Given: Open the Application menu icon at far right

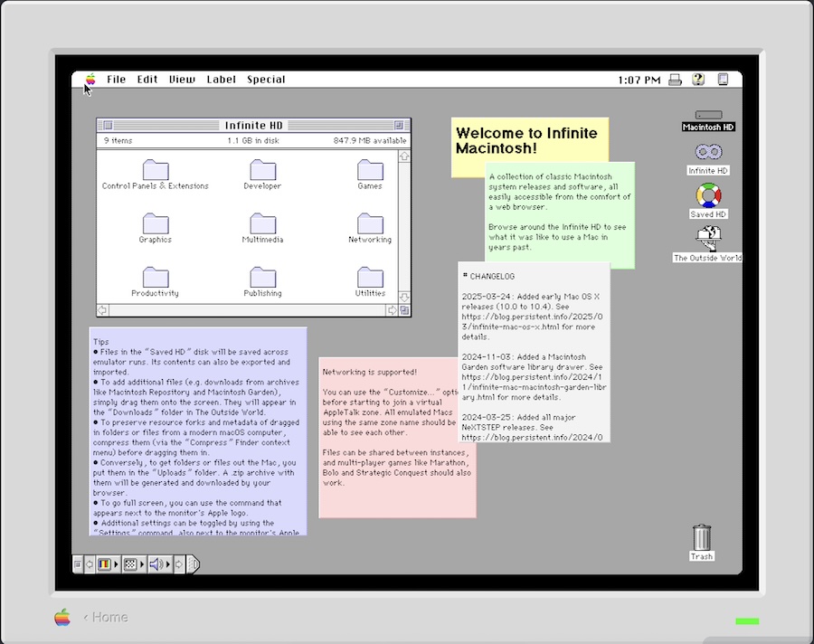Looking at the screenshot, I should [x=723, y=80].
